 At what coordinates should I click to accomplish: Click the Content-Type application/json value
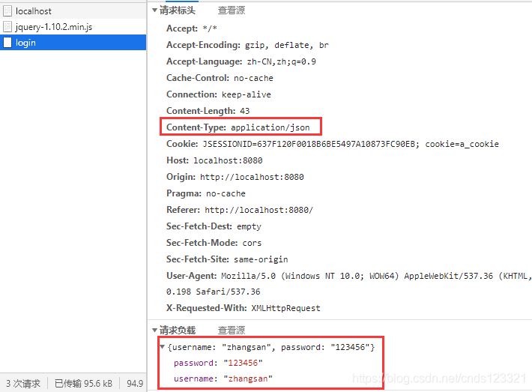coord(270,127)
